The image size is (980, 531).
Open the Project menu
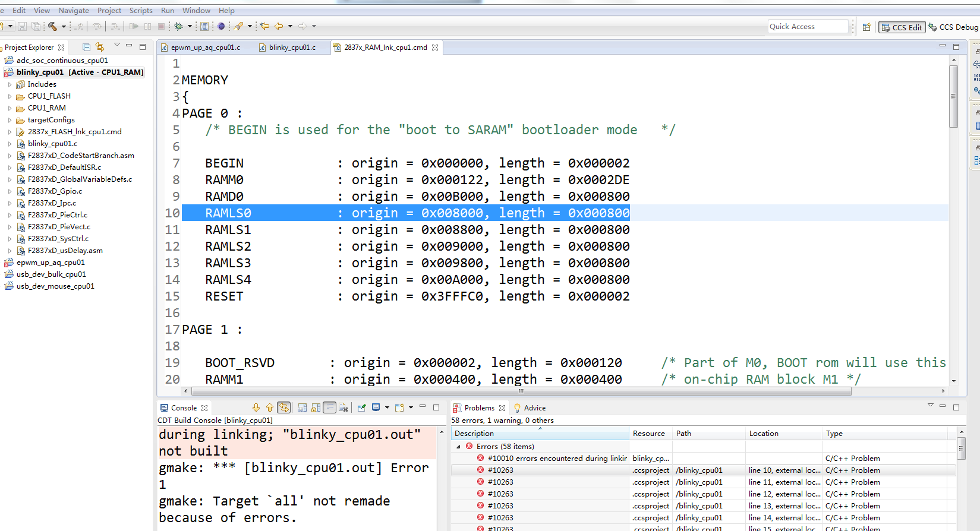coord(109,11)
